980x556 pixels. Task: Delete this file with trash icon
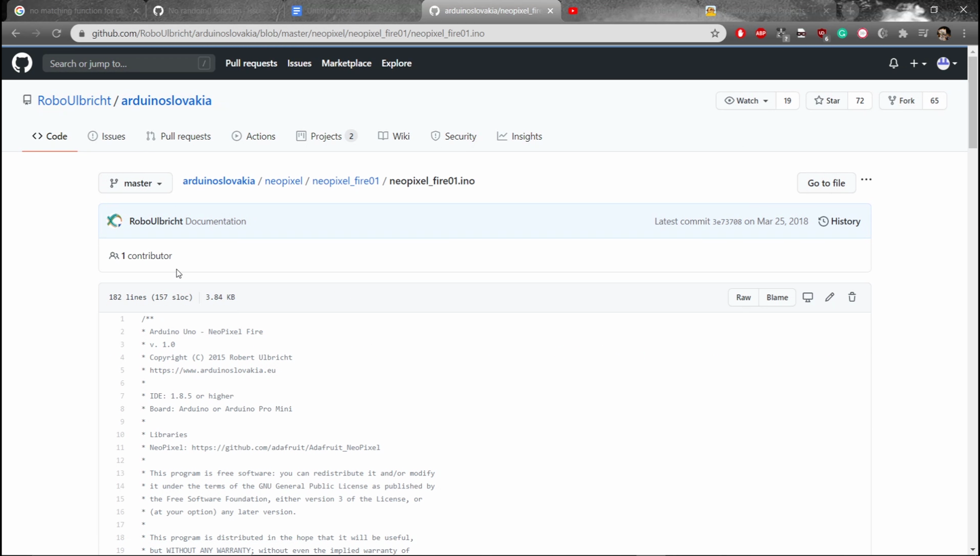(852, 297)
